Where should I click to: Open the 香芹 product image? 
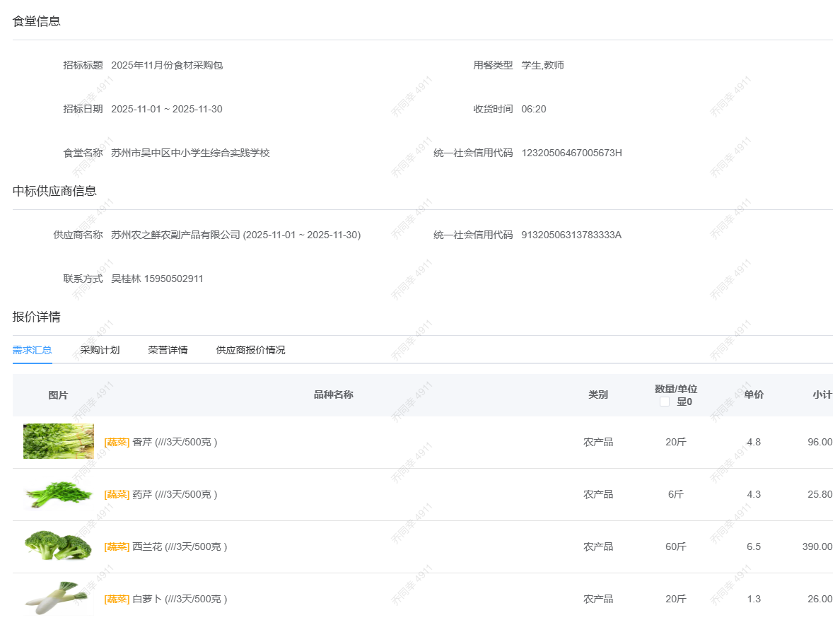(58, 441)
